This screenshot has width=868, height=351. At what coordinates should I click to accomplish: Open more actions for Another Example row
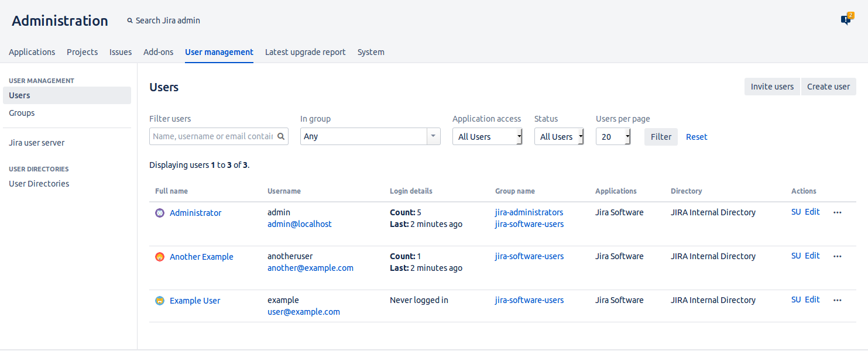(837, 256)
